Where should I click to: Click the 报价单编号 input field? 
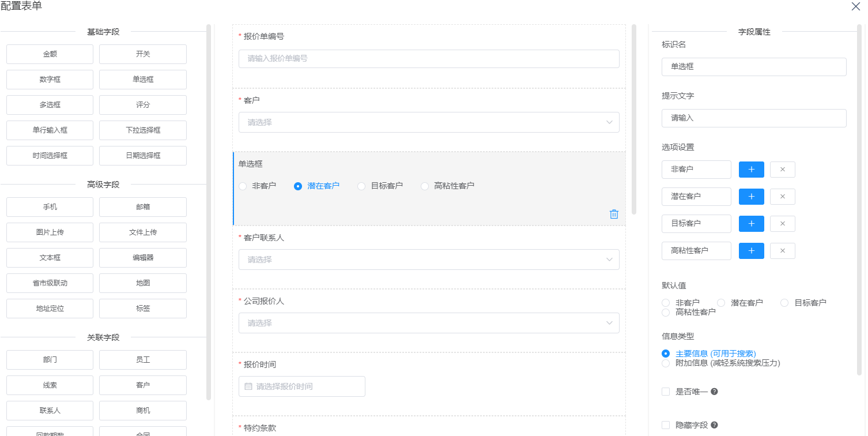(429, 59)
